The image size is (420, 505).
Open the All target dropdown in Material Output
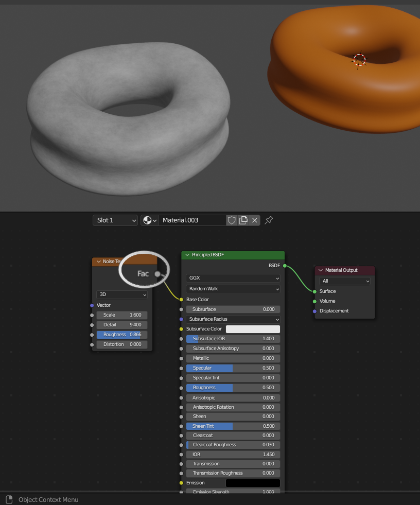pos(345,281)
